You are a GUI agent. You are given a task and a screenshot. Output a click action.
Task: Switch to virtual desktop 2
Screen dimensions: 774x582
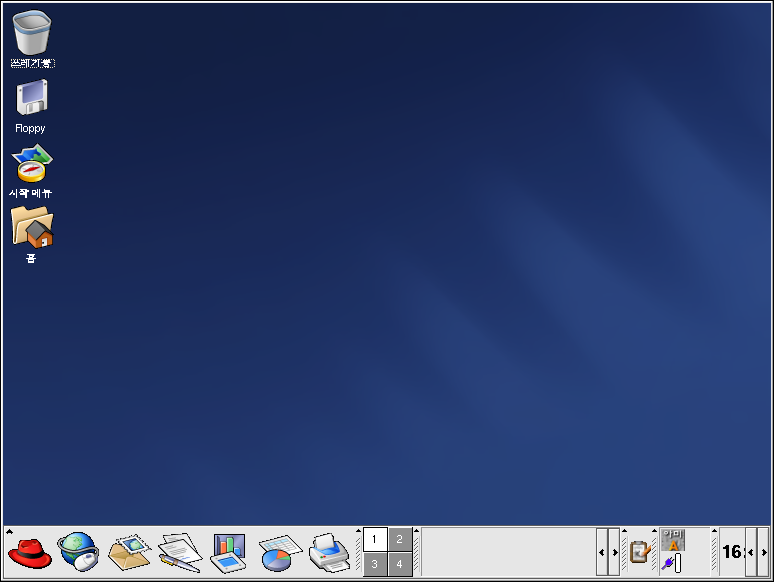tap(400, 540)
